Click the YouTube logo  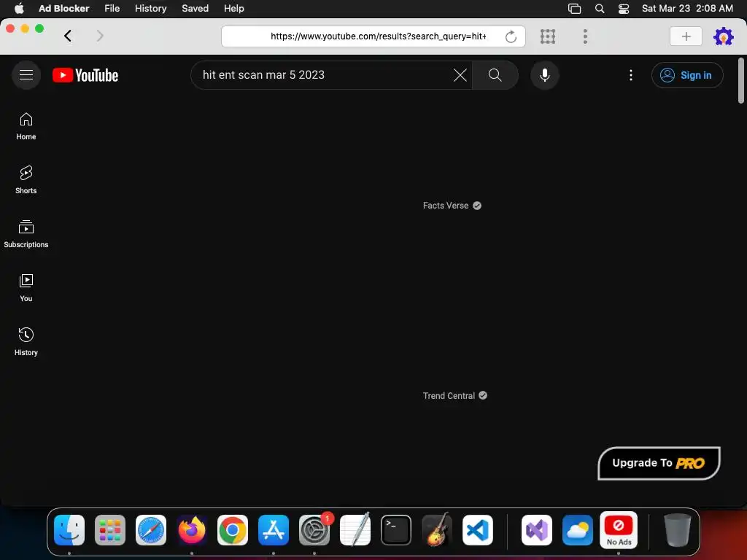pos(85,75)
